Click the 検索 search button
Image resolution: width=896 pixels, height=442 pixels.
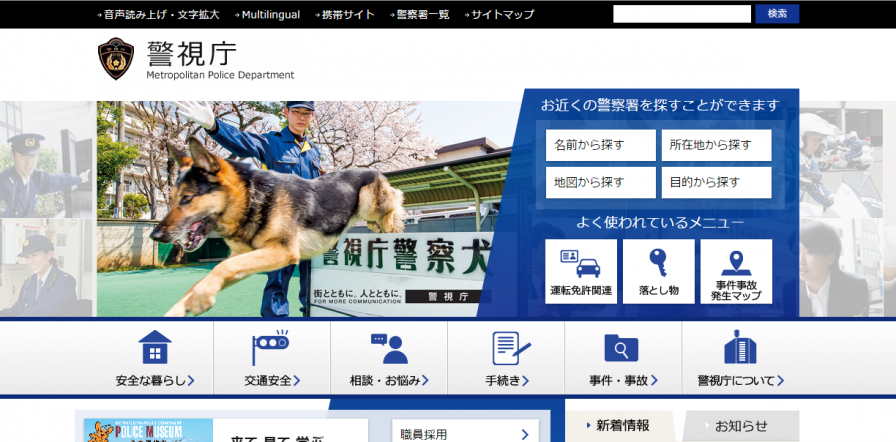click(777, 14)
